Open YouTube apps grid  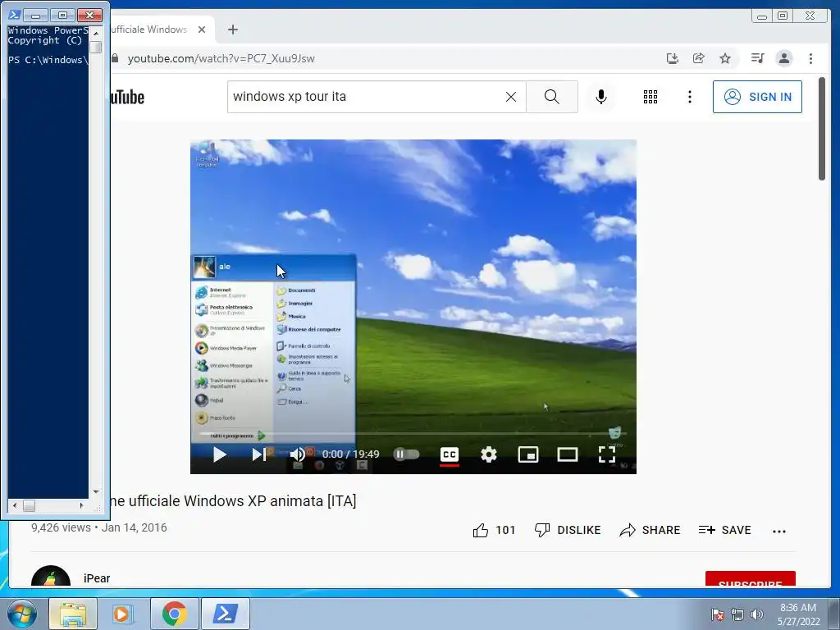point(651,97)
